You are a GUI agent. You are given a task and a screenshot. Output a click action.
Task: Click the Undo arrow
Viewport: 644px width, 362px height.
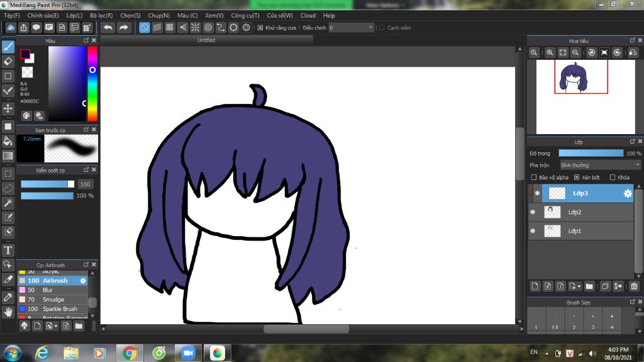[x=108, y=28]
